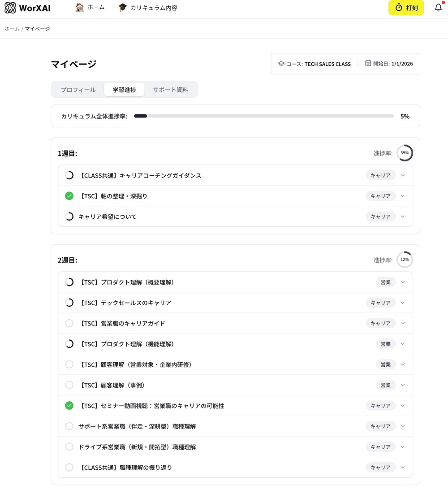
Task: Click 営業 tag on プロダクト理解（機能理解） row
Action: coord(386,344)
